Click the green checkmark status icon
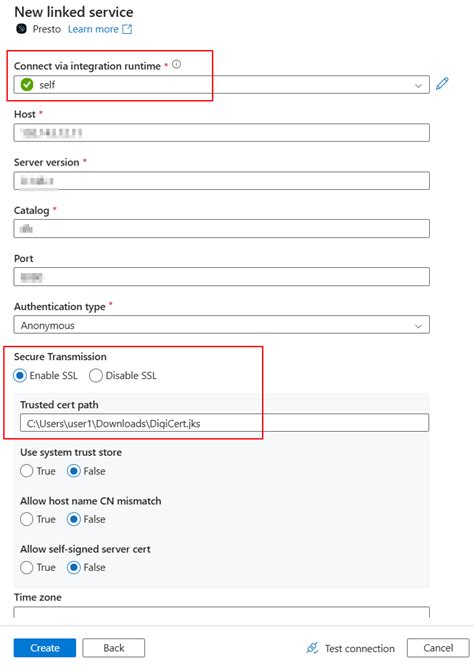Screen dimensions: 474x669 pyautogui.click(x=27, y=84)
